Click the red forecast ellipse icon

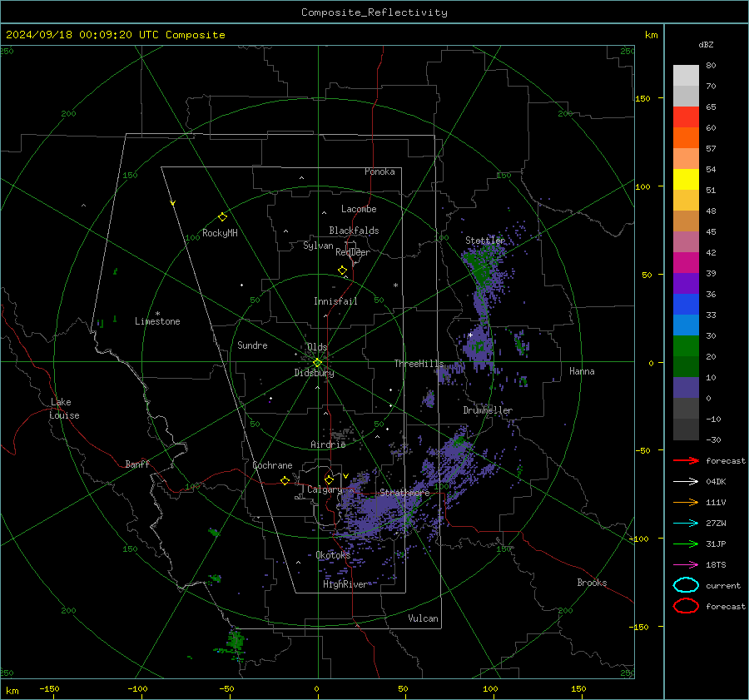coord(686,606)
